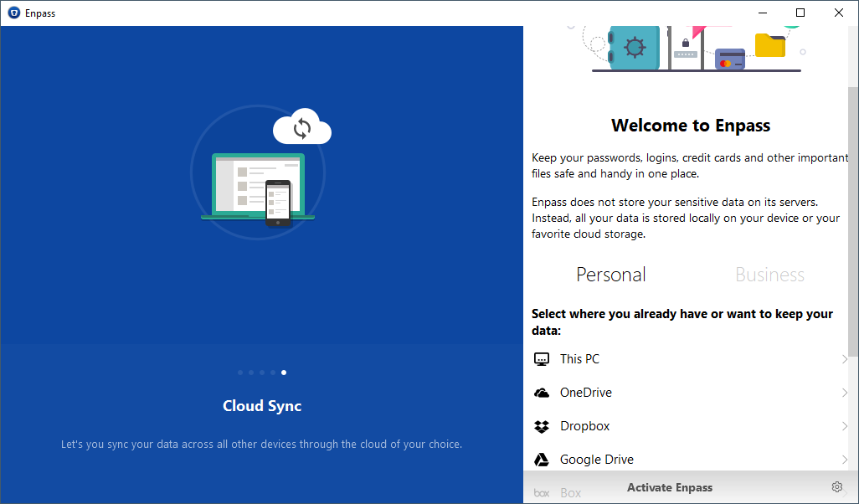This screenshot has height=504, width=859.
Task: Click the This PC monitor icon
Action: (541, 359)
